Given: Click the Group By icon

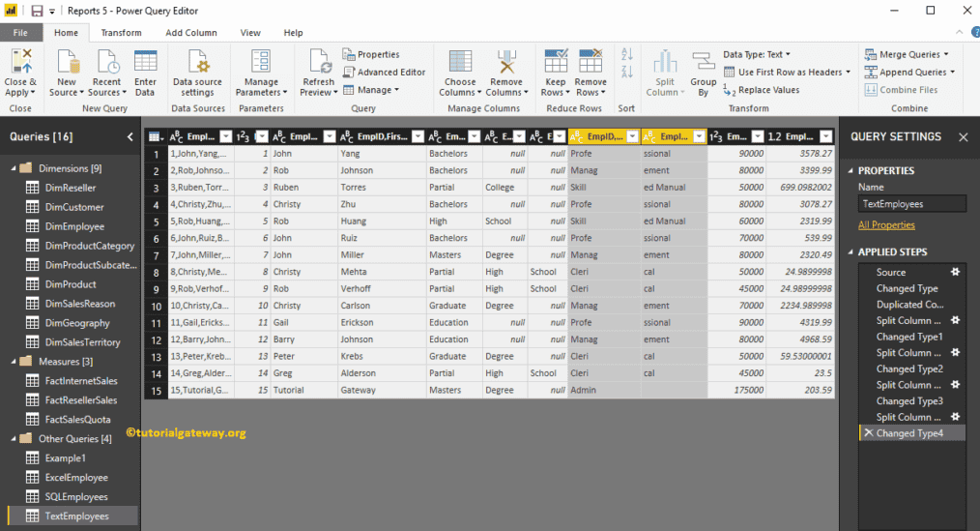Looking at the screenshot, I should [x=704, y=62].
